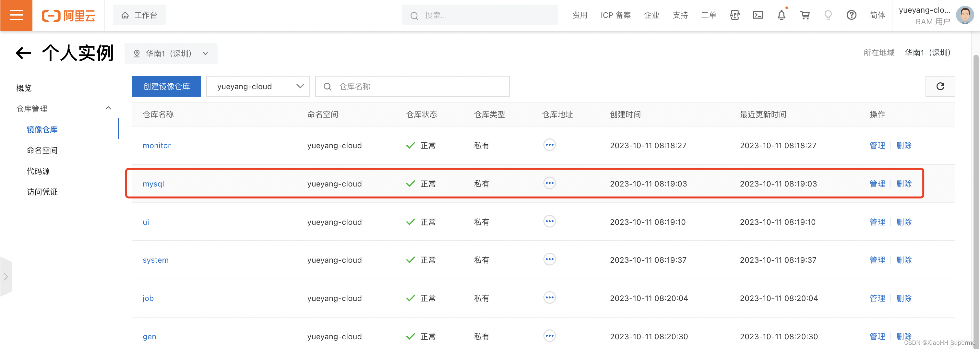Focus the top global search field
The height and width of the screenshot is (349, 980).
click(x=480, y=15)
